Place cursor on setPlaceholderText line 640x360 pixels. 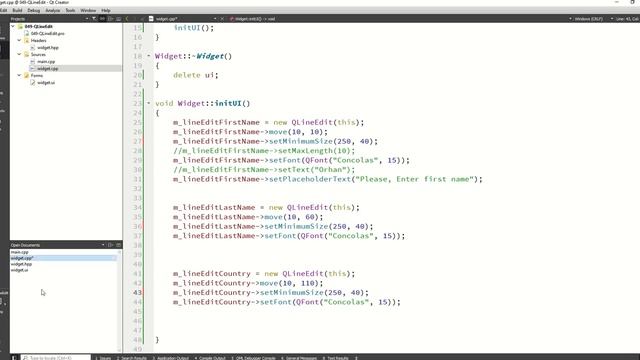click(x=327, y=179)
